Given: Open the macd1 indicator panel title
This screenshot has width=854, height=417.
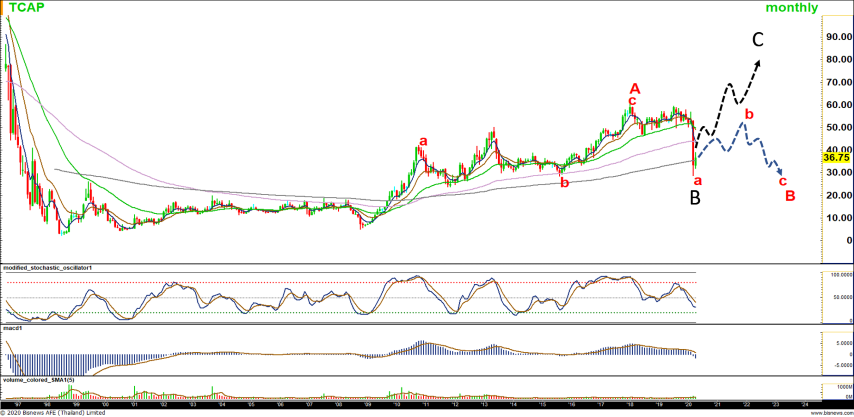Looking at the screenshot, I should [x=14, y=325].
